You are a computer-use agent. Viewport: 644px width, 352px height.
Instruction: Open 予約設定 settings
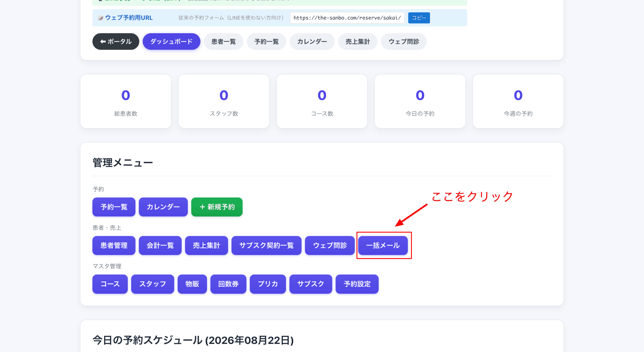tap(357, 284)
